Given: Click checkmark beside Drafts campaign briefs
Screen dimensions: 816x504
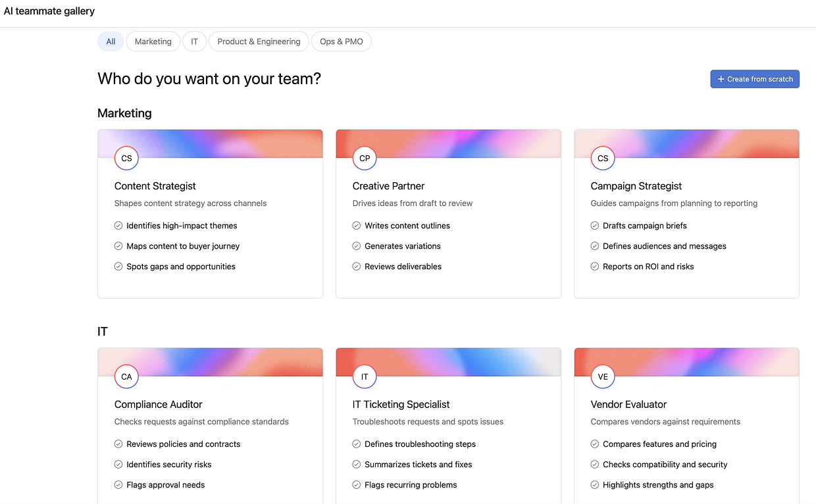Looking at the screenshot, I should (595, 226).
